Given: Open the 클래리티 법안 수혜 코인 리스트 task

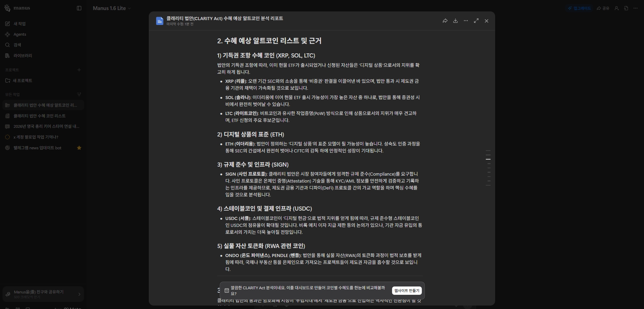Looking at the screenshot, I should [x=39, y=116].
